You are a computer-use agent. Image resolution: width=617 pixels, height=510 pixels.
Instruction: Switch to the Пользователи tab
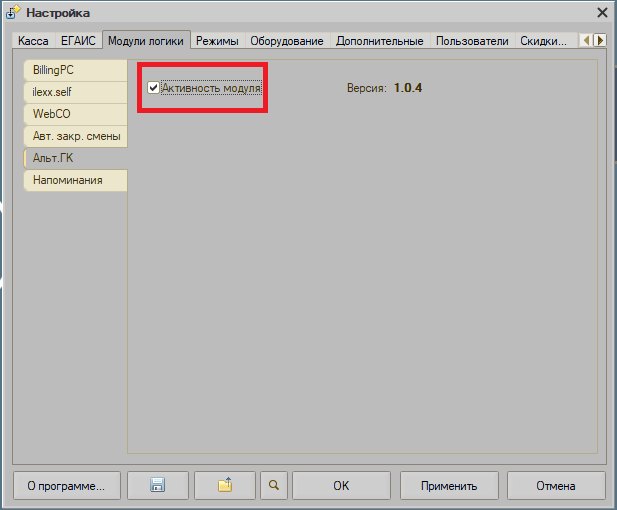pos(472,41)
